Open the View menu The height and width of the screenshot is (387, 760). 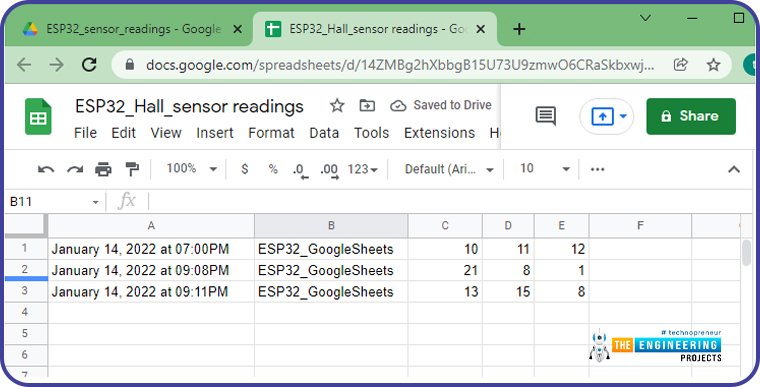[166, 133]
